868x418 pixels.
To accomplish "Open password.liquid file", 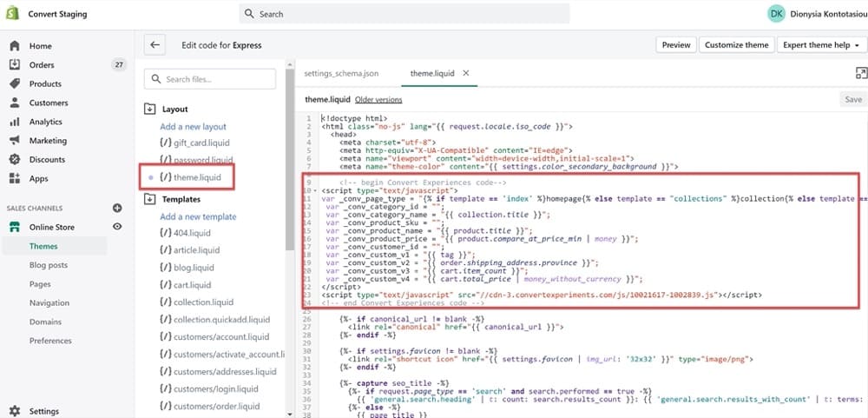I will [x=196, y=160].
